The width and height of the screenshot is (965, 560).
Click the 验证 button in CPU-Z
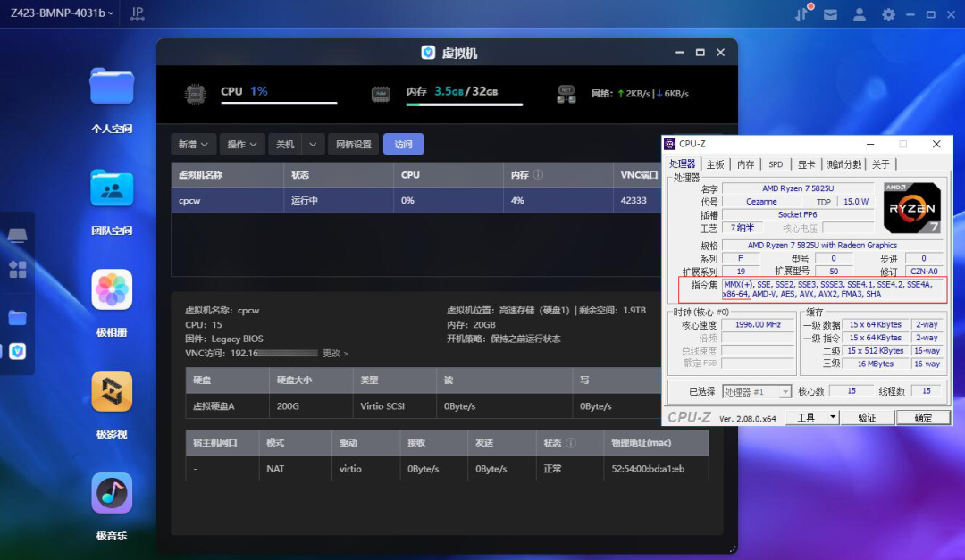click(867, 417)
